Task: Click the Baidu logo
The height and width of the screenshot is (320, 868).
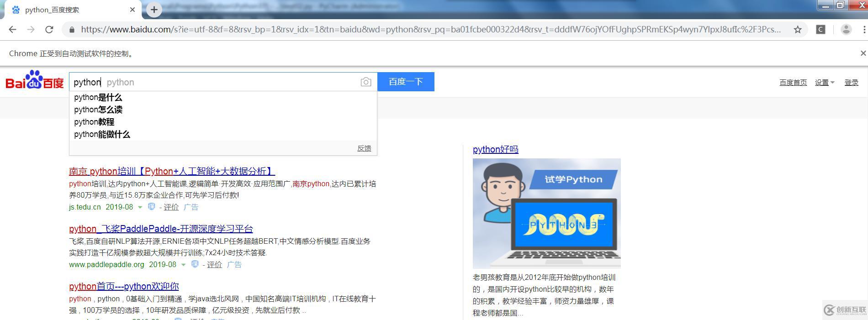Action: (x=35, y=80)
